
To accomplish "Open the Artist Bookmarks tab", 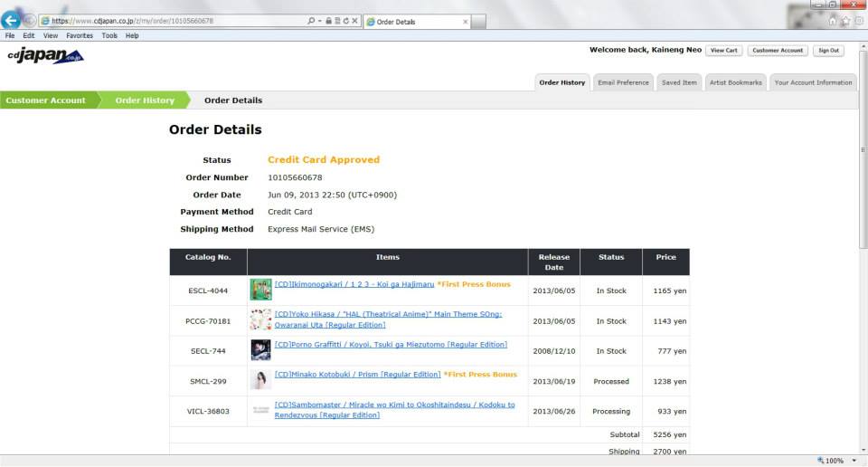I will point(736,82).
